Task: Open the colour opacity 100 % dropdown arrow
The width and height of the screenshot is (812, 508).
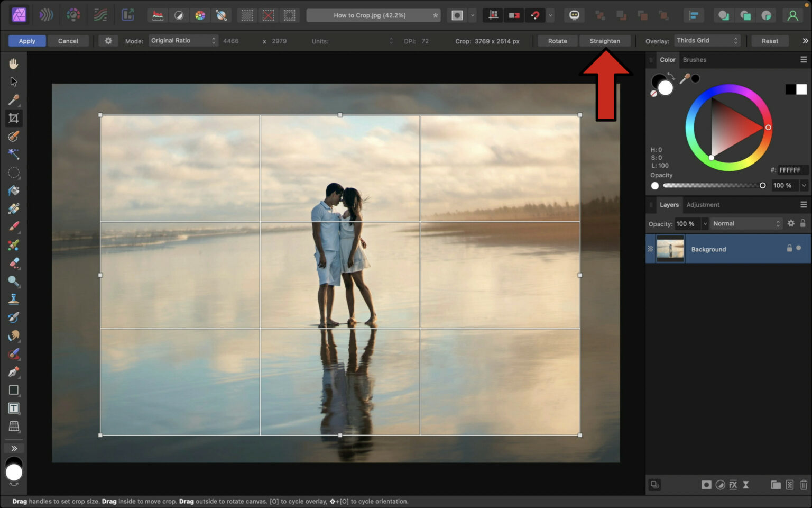Action: click(x=804, y=185)
